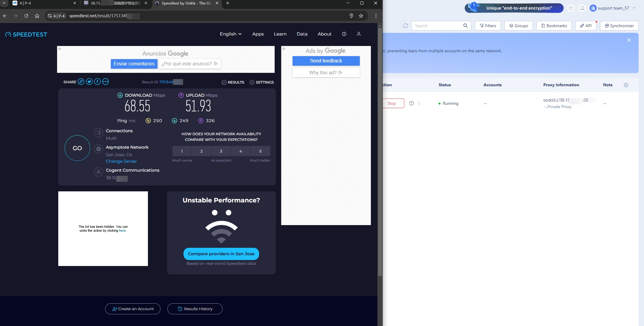Screen dimensions: 644x326
Task: Rate network availability as 1
Action: tap(182, 151)
